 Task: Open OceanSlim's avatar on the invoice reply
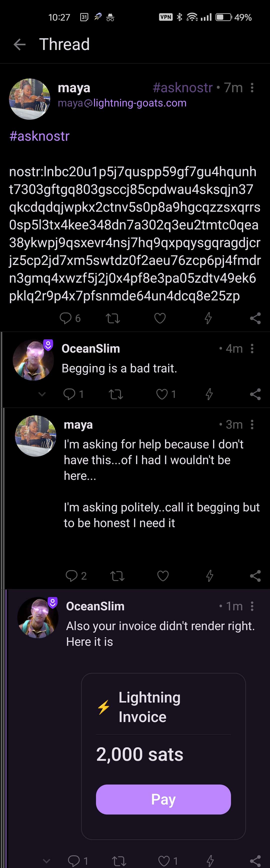pos(38,618)
